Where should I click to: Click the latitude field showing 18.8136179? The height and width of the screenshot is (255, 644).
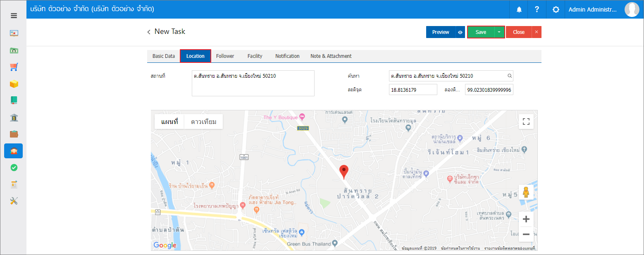point(413,90)
